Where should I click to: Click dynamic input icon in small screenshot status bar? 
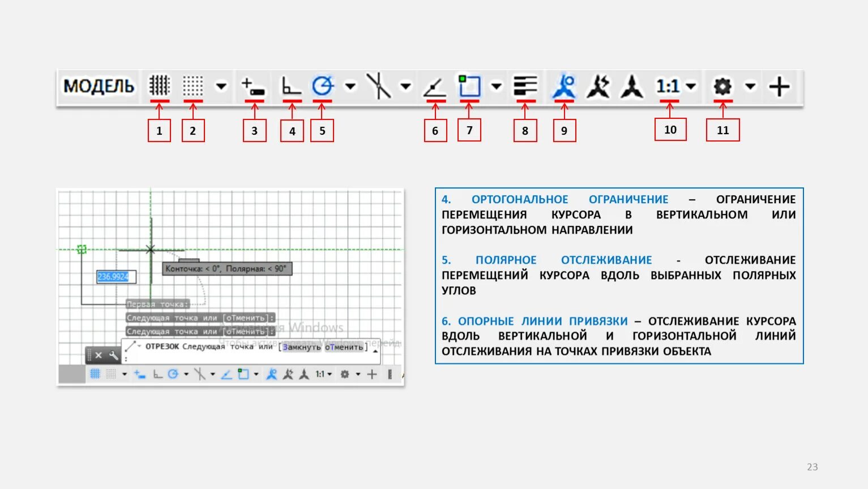(x=139, y=374)
